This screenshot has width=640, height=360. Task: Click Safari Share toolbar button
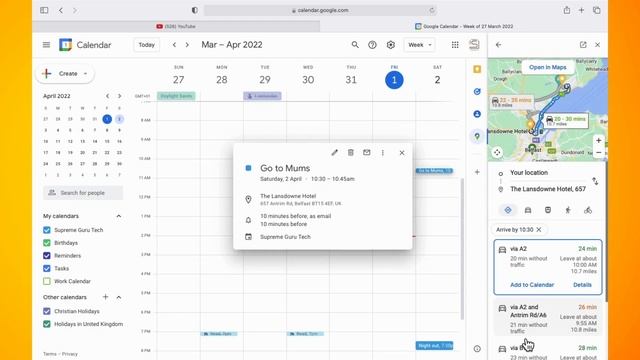tap(567, 10)
